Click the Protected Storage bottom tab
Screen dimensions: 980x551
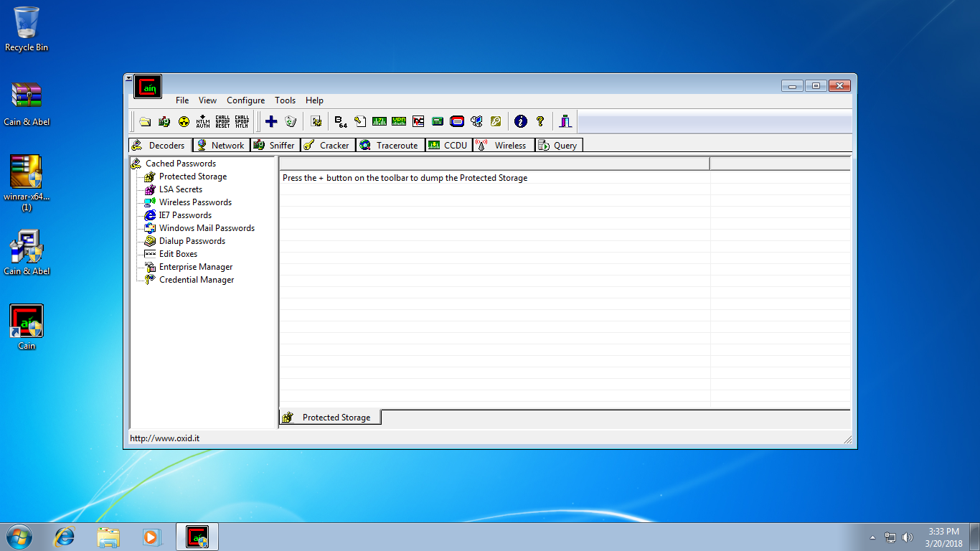click(330, 418)
